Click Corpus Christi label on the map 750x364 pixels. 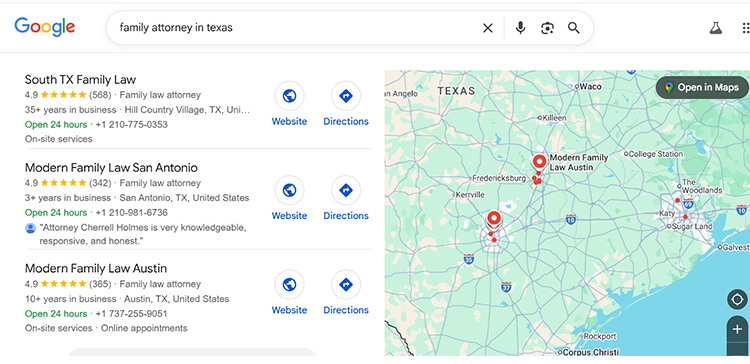point(590,353)
